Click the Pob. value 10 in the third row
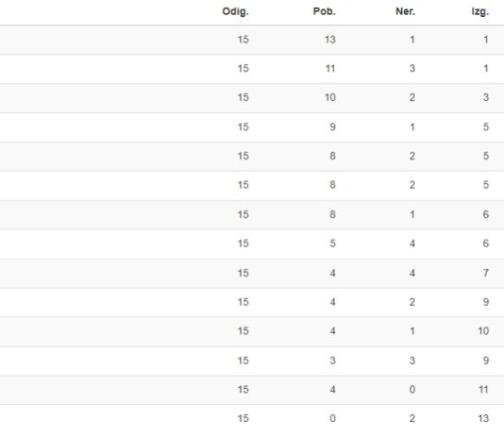 pos(330,97)
